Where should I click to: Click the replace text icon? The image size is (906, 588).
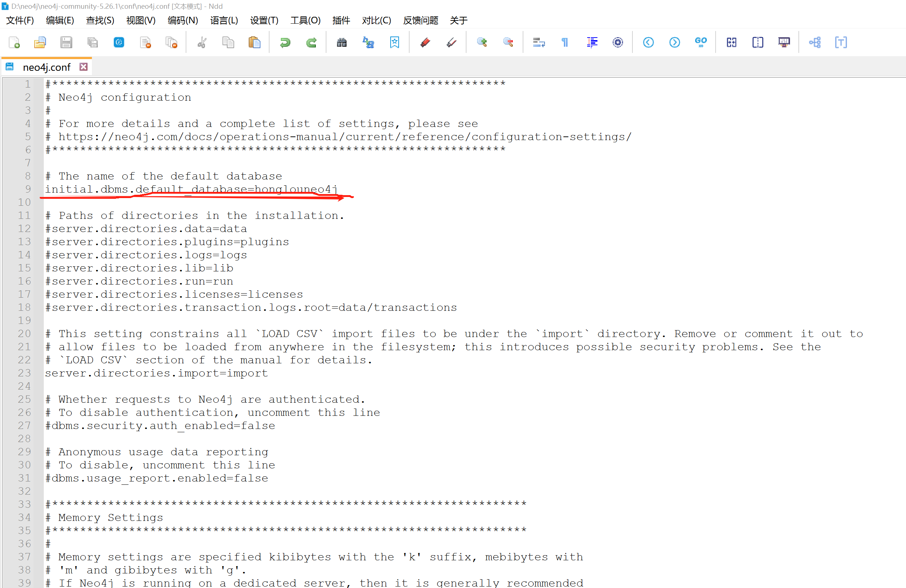coord(368,42)
